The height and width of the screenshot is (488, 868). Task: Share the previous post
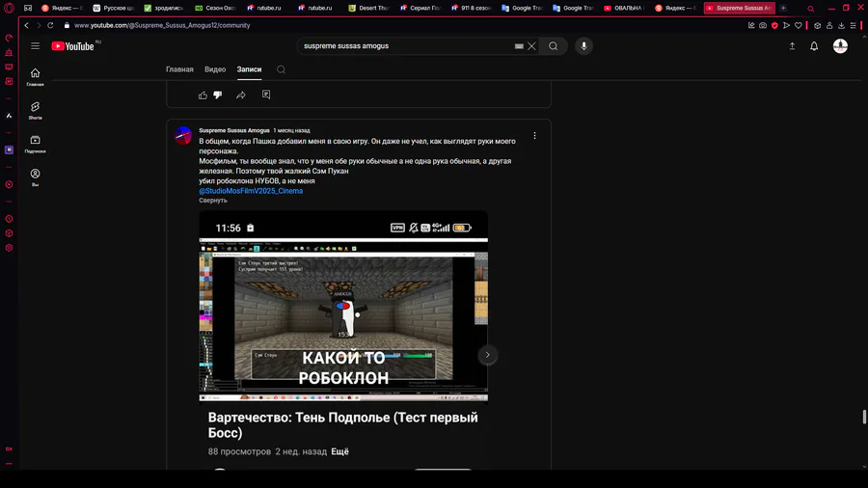[241, 95]
